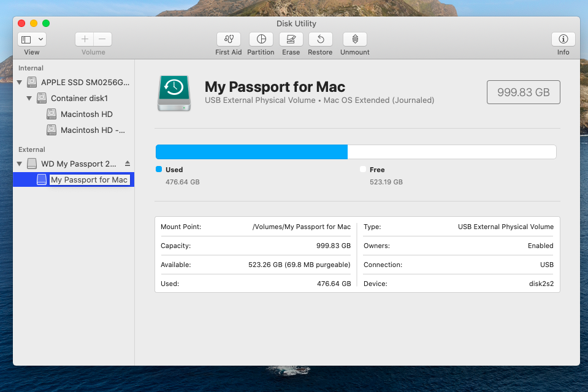Zoom the Disk Utility window with green button
The width and height of the screenshot is (588, 392).
point(46,23)
